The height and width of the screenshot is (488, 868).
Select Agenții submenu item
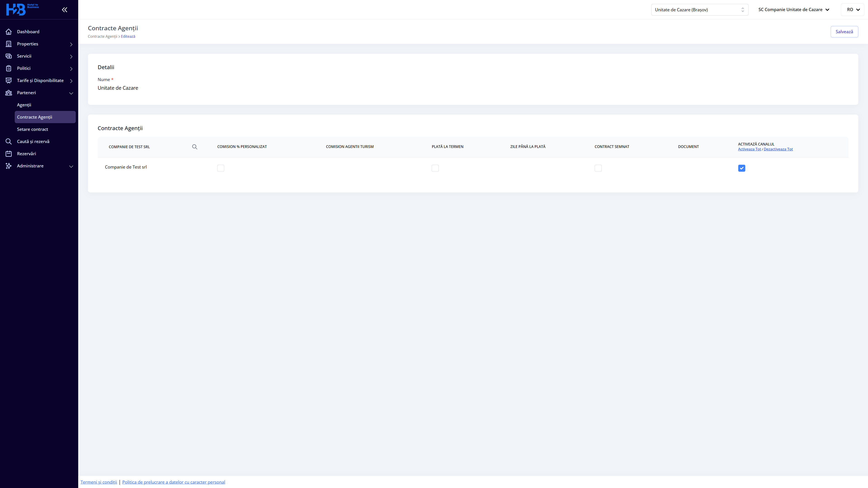(x=24, y=105)
